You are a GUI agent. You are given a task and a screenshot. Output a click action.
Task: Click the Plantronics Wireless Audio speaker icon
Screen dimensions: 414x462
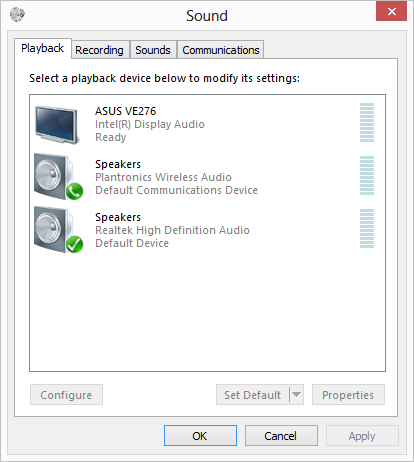pos(57,176)
